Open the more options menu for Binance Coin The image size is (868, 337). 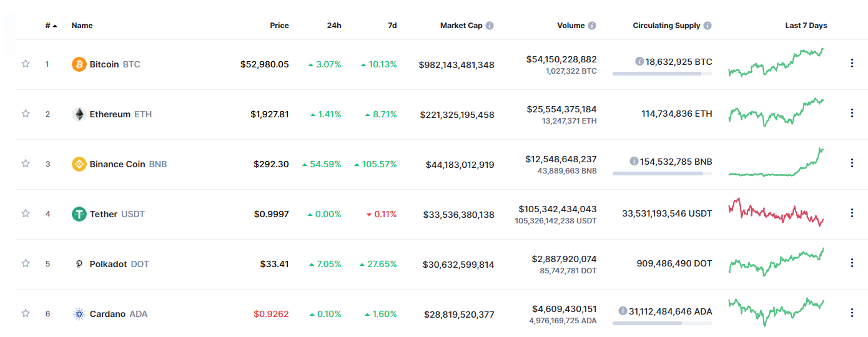[852, 163]
